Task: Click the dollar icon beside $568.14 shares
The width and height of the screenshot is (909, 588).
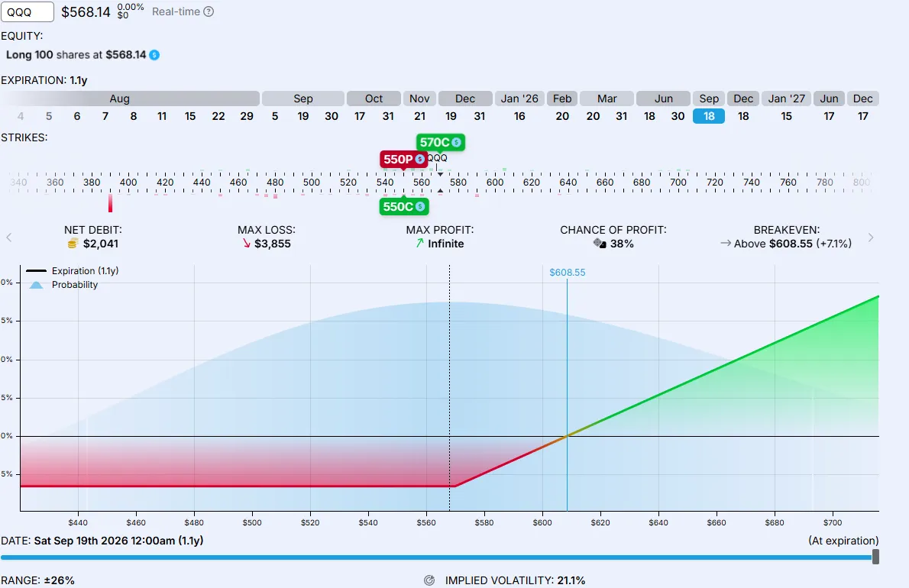Action: pyautogui.click(x=154, y=55)
